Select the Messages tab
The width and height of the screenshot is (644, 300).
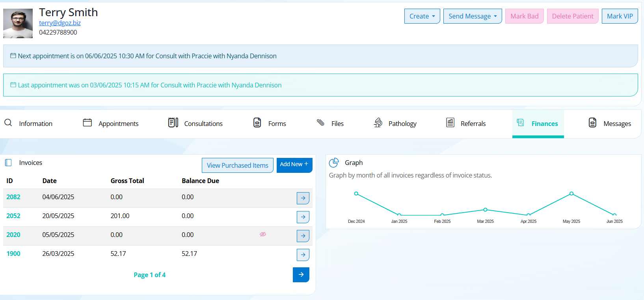[610, 124]
